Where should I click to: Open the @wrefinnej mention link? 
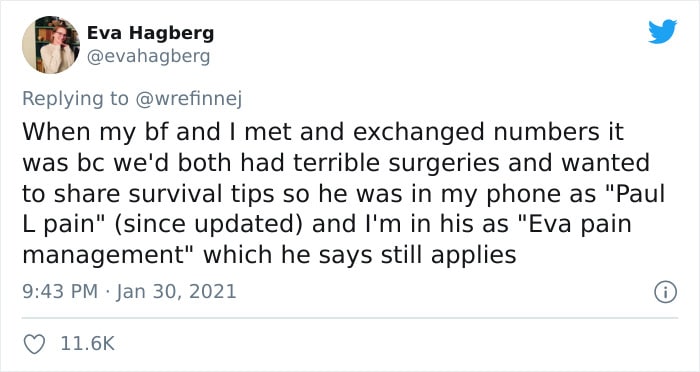188,98
